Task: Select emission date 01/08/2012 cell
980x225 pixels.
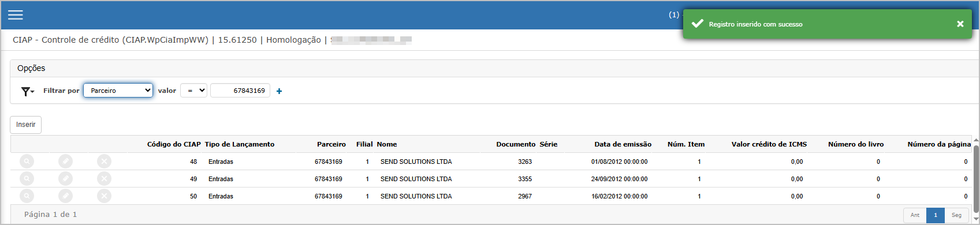Action: [619, 162]
